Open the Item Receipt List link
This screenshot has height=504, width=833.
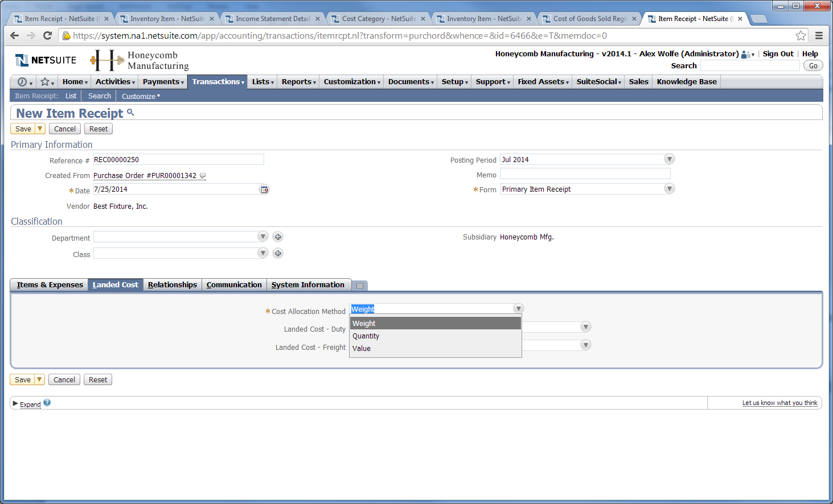71,96
